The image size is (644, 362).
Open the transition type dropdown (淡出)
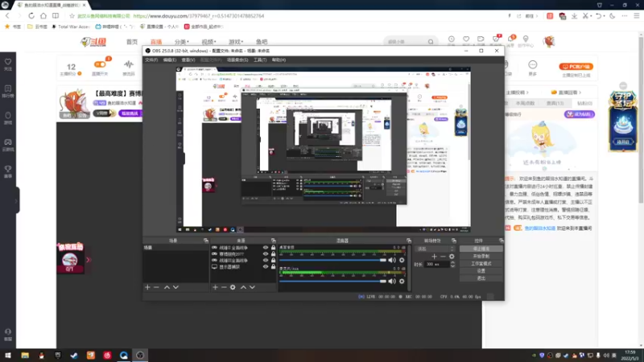click(x=436, y=249)
